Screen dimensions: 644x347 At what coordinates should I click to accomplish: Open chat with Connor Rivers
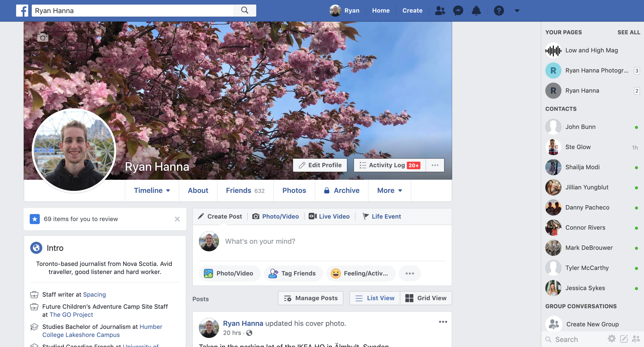click(x=592, y=228)
